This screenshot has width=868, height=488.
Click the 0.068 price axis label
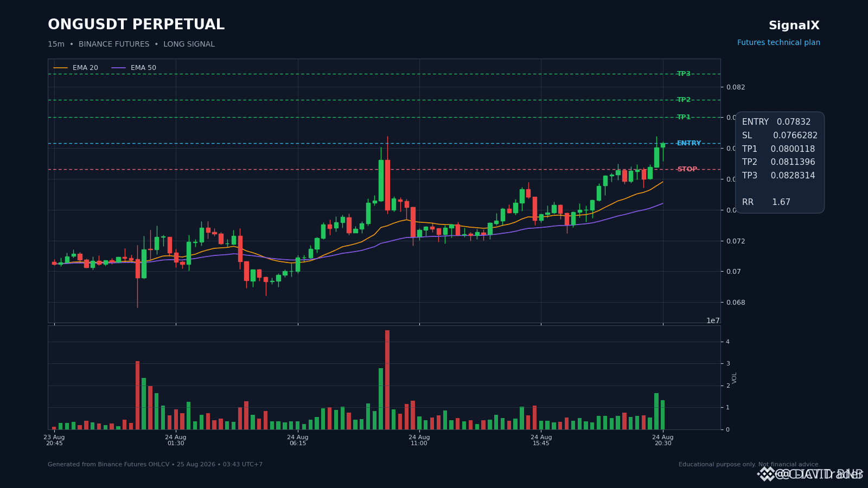736,303
